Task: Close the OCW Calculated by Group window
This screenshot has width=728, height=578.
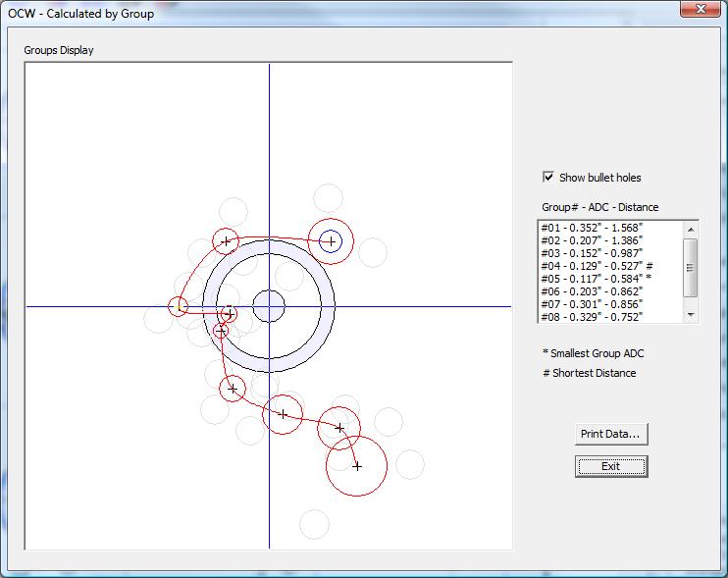Action: [x=701, y=9]
